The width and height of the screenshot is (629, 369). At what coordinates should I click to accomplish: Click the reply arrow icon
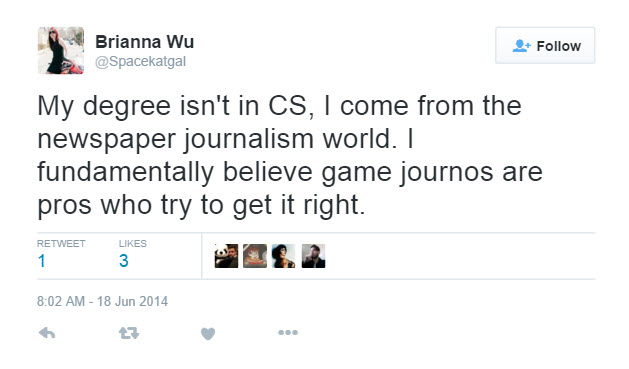pyautogui.click(x=47, y=333)
